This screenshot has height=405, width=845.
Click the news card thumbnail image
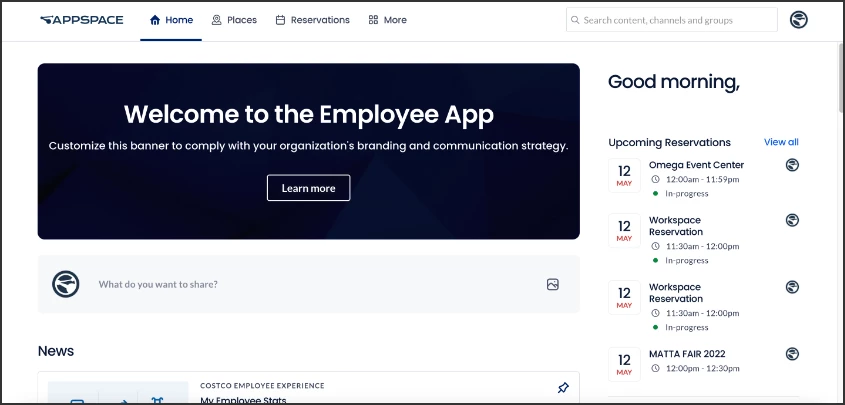(x=118, y=393)
